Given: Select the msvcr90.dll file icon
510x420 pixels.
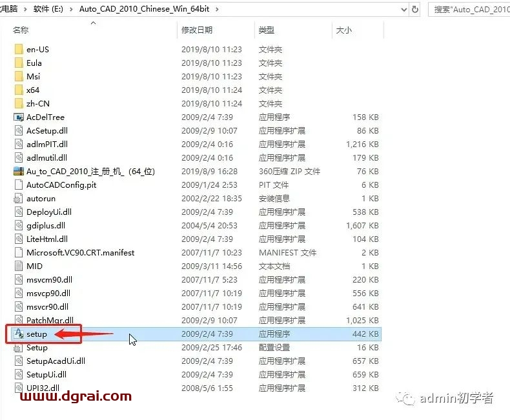Looking at the screenshot, I should (19, 307).
